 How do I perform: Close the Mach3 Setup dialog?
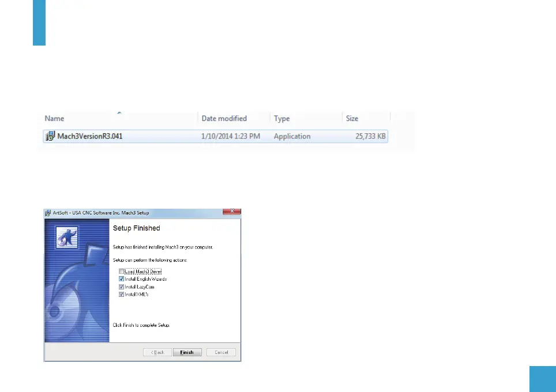232,211
